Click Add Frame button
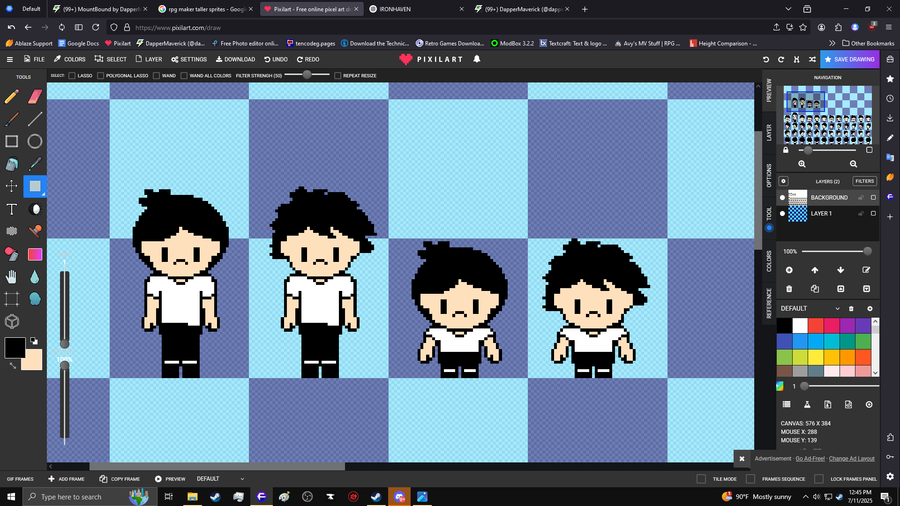Viewport: 900px width, 506px height. (66, 479)
